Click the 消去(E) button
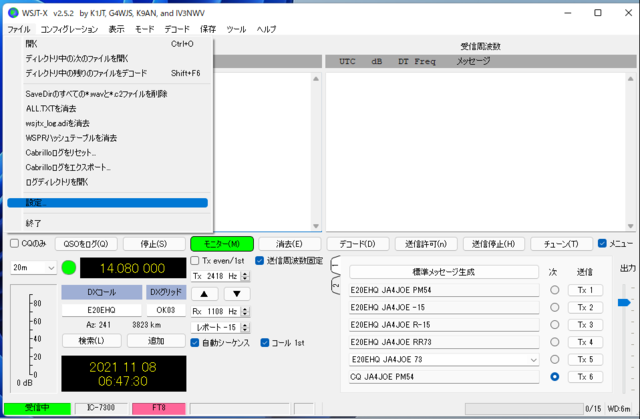This screenshot has width=640, height=419. tap(289, 244)
